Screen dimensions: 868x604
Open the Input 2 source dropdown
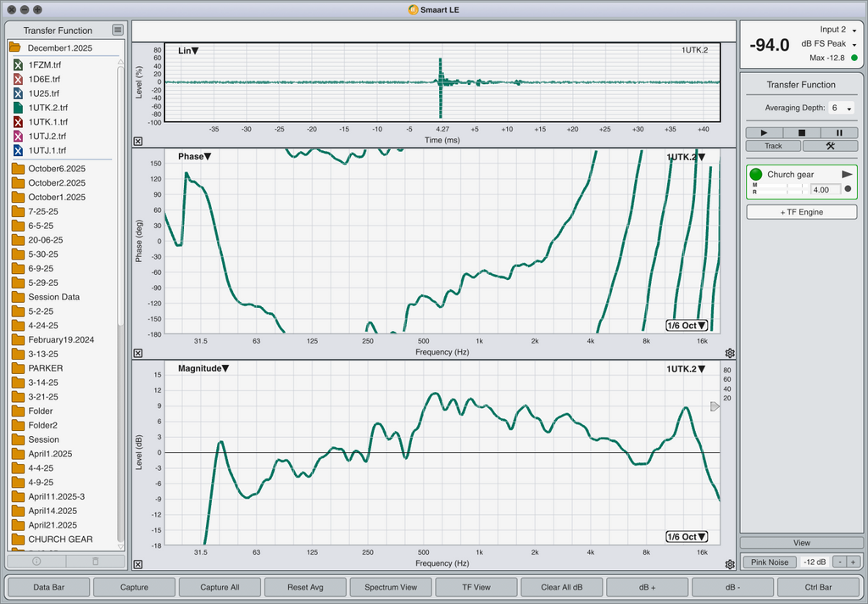[854, 31]
